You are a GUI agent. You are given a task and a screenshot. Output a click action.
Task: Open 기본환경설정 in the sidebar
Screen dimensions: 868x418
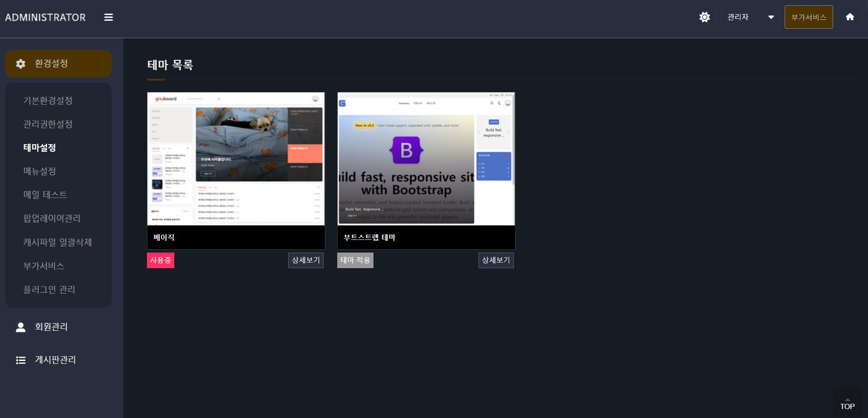[48, 100]
